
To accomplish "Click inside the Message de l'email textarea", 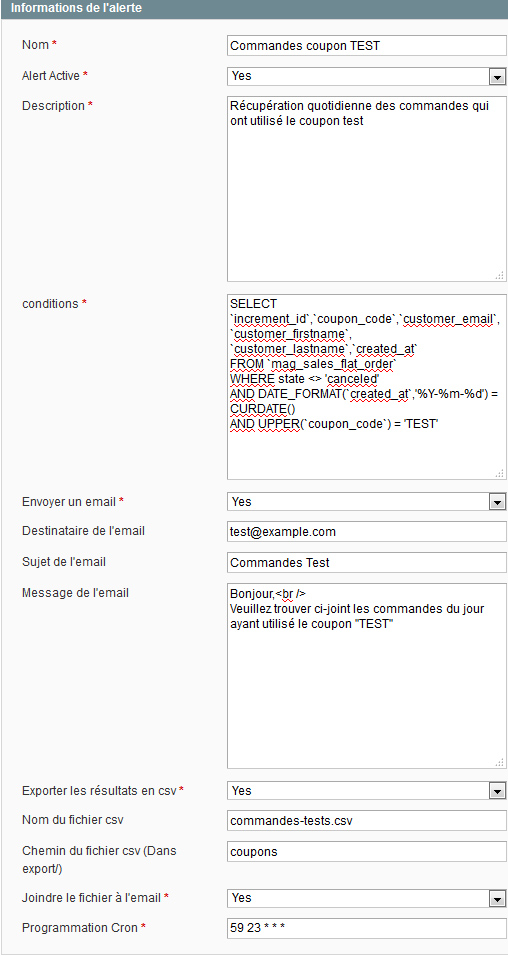I will (x=367, y=676).
